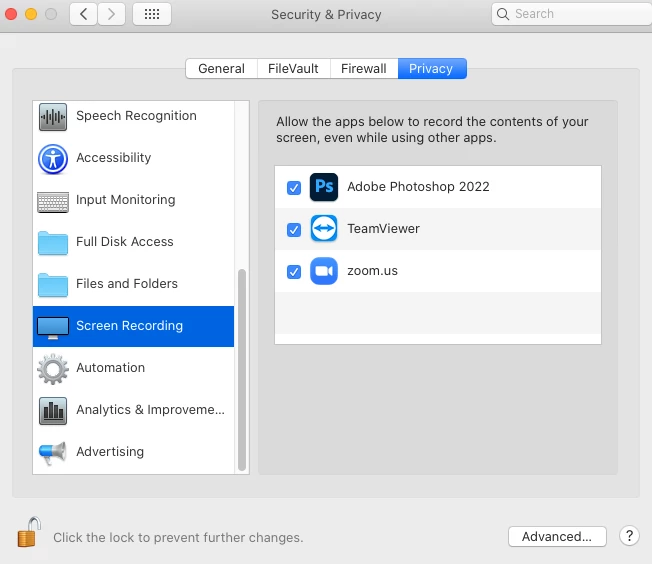The image size is (652, 564).
Task: Uncheck zoom.us screen recording permission
Action: pos(294,272)
